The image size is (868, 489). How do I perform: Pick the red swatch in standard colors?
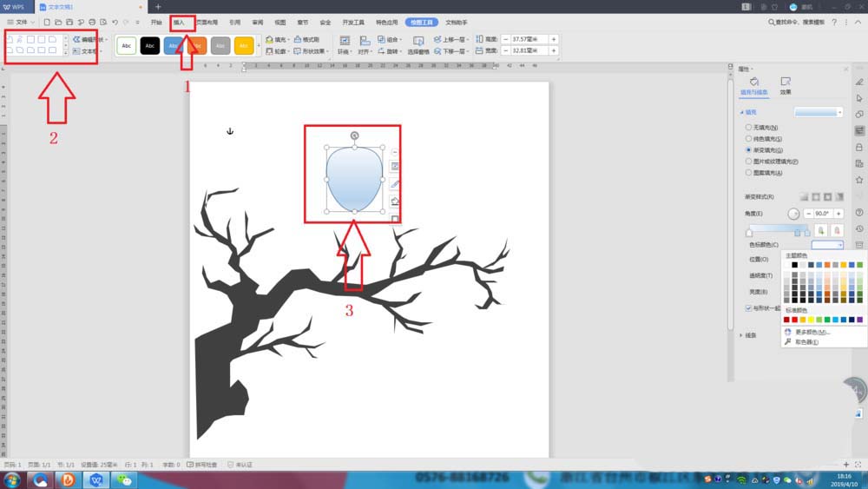coord(795,320)
